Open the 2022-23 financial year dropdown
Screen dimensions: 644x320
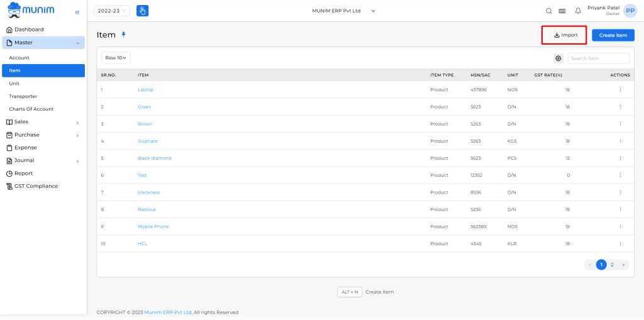(x=112, y=11)
